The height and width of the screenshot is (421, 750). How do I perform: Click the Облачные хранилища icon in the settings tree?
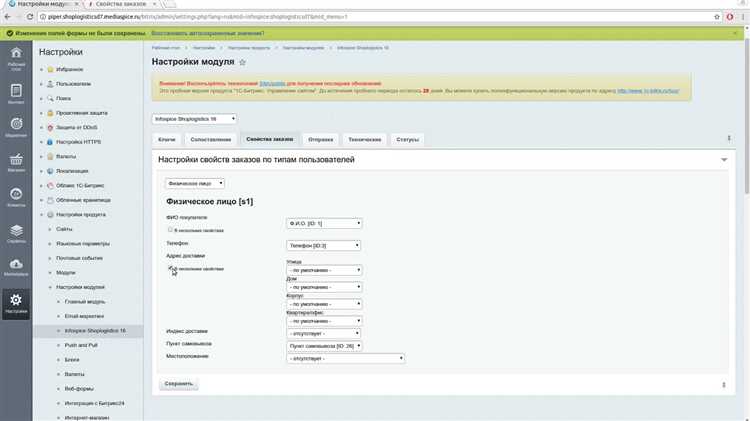[50, 200]
